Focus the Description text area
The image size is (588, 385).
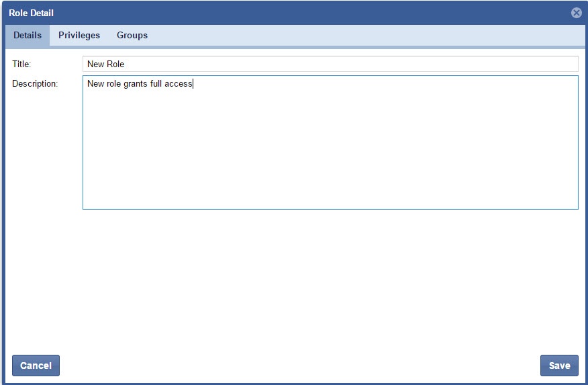coord(330,142)
